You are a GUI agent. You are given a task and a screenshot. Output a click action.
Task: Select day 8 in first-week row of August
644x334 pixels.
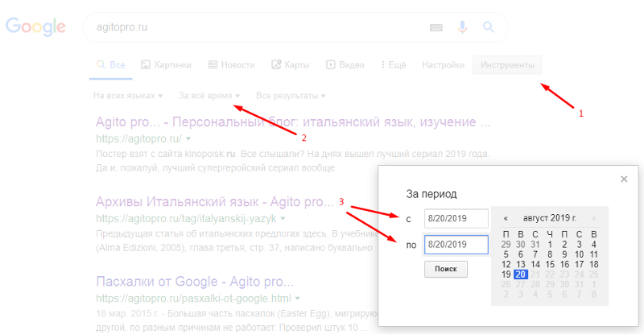pyautogui.click(x=550, y=254)
